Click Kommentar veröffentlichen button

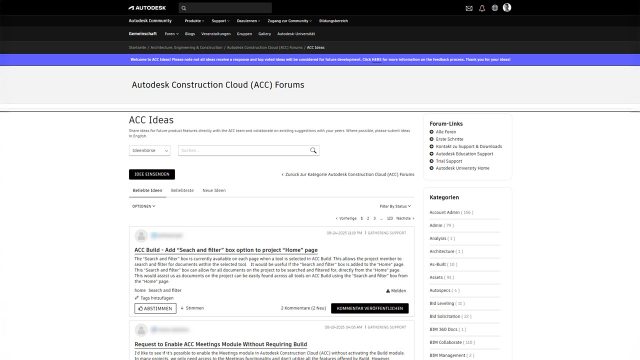pos(370,309)
